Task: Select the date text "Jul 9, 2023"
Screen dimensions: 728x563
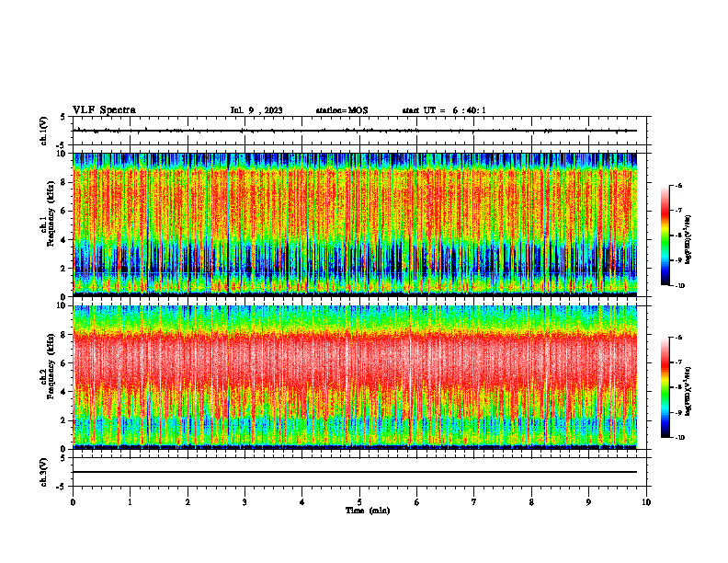Action: tap(256, 110)
